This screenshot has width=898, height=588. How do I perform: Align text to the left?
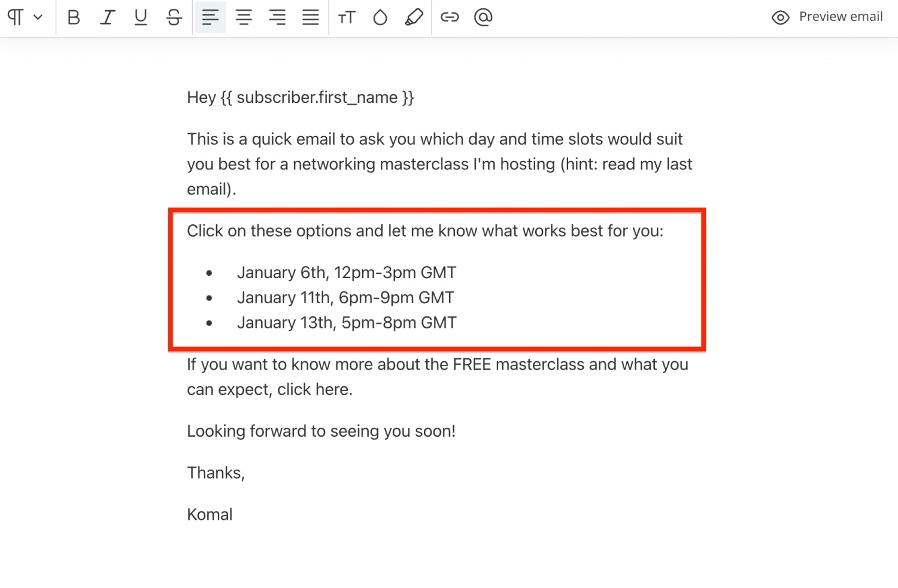pos(210,17)
